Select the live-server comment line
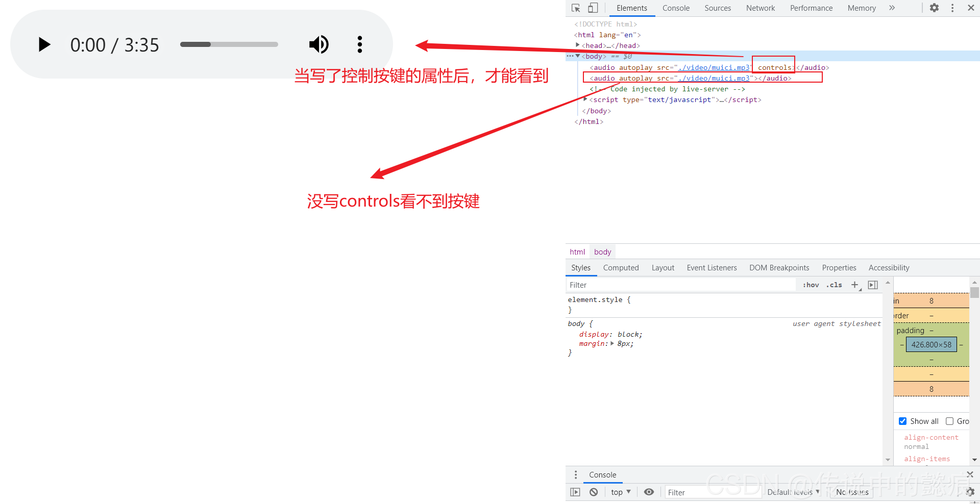The height and width of the screenshot is (504, 980). 667,89
